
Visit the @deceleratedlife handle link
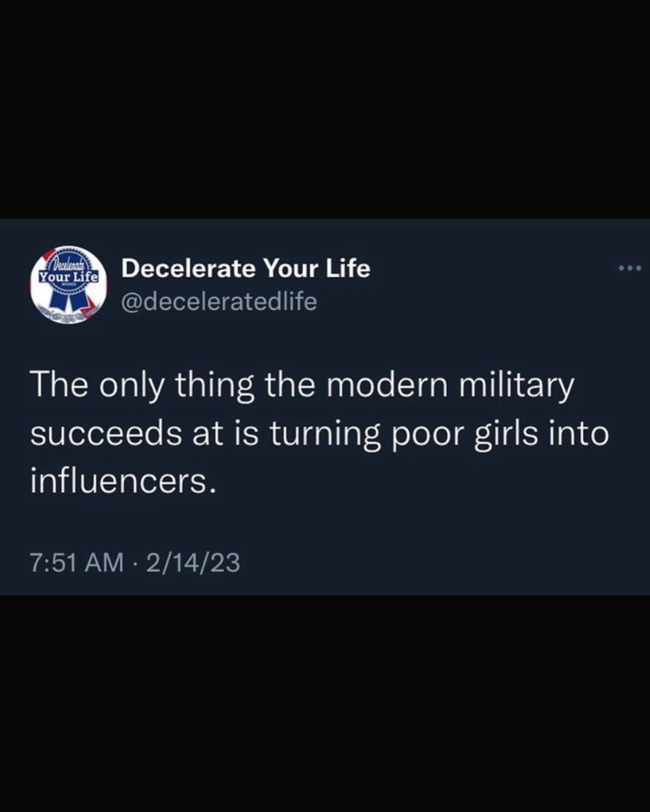[219, 301]
